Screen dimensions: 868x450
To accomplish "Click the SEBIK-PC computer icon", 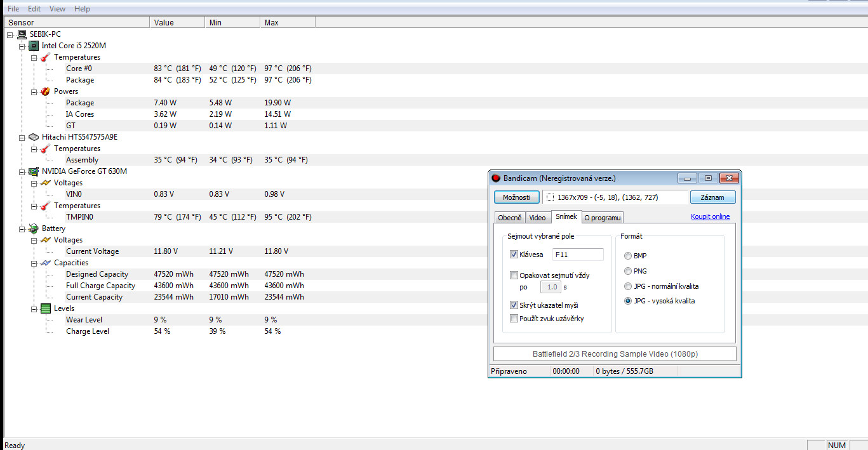I will click(22, 34).
